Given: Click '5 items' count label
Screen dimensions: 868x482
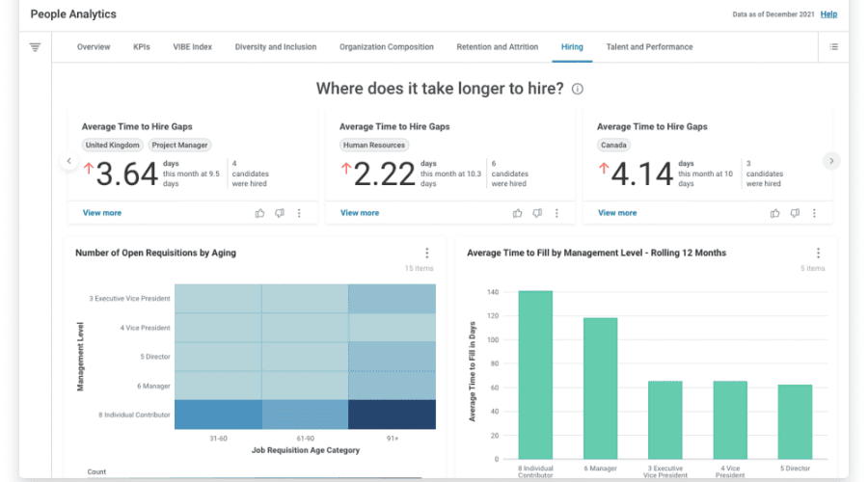Looking at the screenshot, I should pyautogui.click(x=813, y=268).
